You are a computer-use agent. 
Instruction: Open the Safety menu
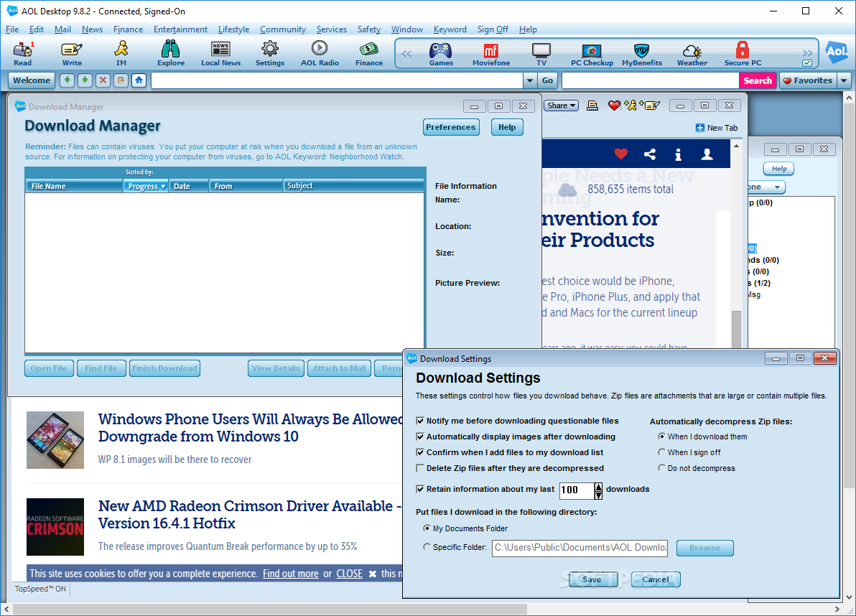369,29
